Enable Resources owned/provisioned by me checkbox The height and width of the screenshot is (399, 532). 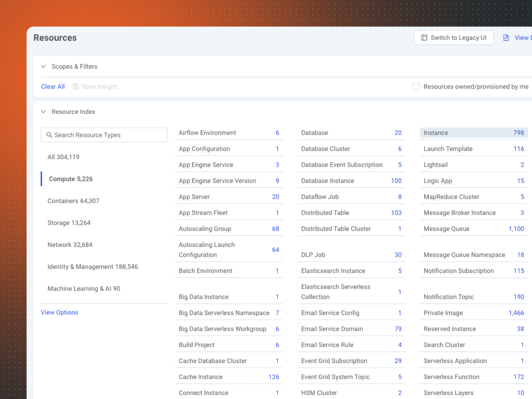(416, 87)
